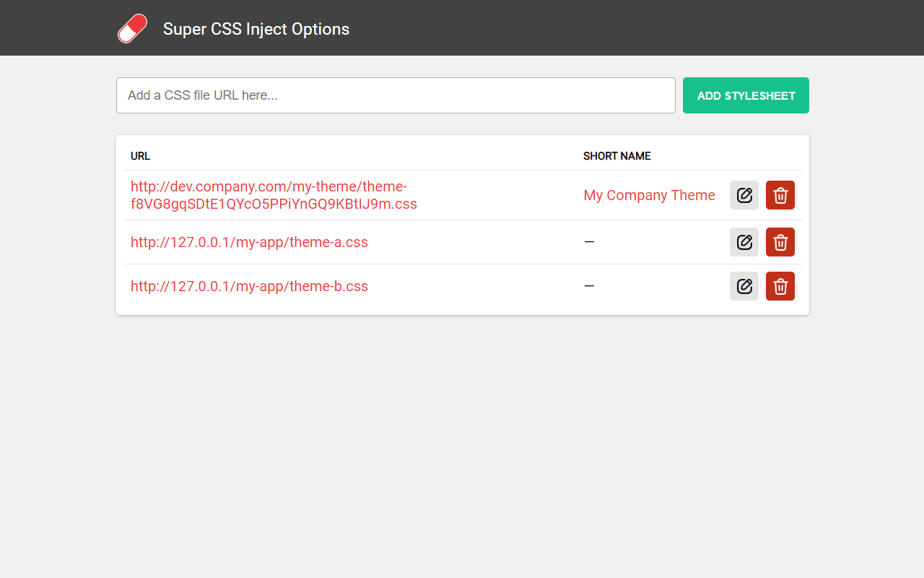Screen dimensions: 924x578
Task: Click the trash icon beside theme-b.css
Action: 780,286
